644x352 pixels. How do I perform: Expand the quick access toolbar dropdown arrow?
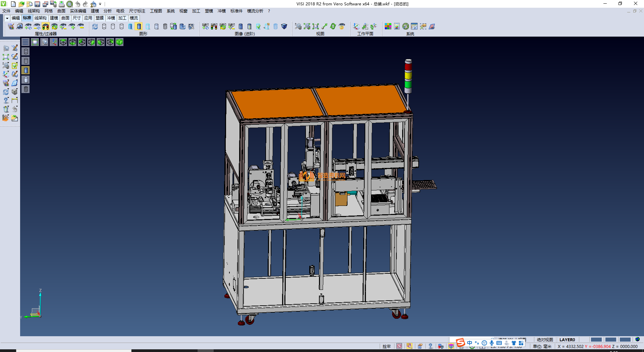coord(100,4)
